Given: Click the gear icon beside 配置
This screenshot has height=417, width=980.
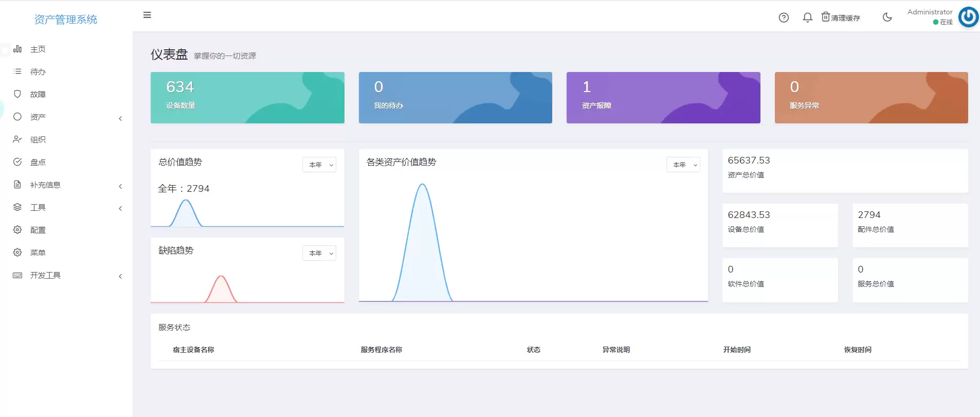Looking at the screenshot, I should point(17,230).
